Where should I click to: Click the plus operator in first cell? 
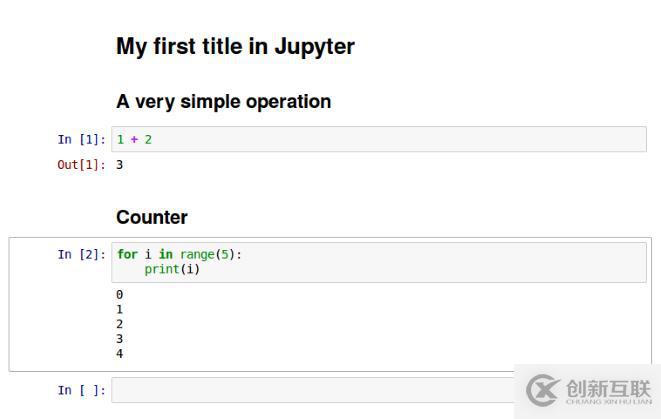pos(133,139)
